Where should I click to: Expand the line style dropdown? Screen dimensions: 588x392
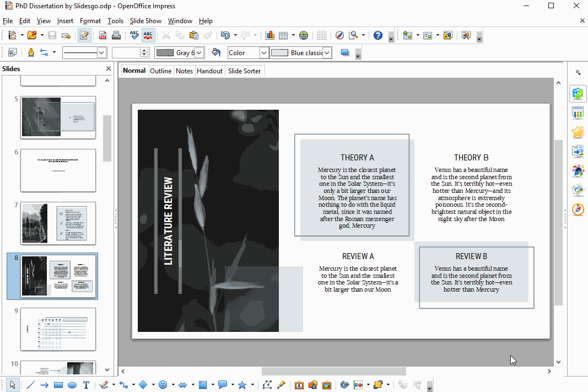[x=101, y=53]
